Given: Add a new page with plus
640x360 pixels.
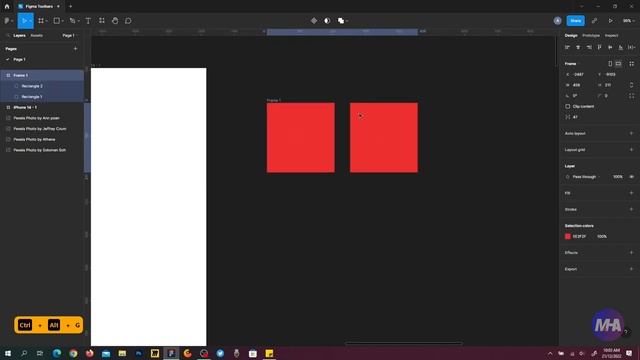Looking at the screenshot, I should point(75,49).
